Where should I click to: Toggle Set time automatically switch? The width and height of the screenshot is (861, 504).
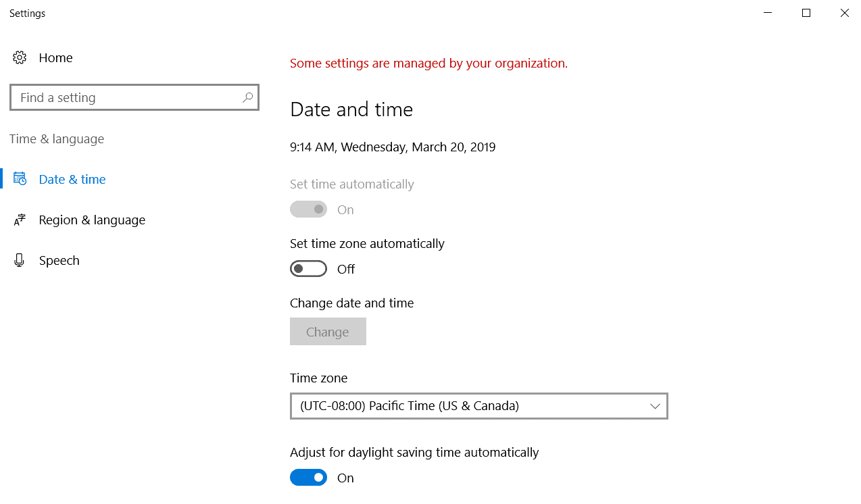[x=308, y=209]
